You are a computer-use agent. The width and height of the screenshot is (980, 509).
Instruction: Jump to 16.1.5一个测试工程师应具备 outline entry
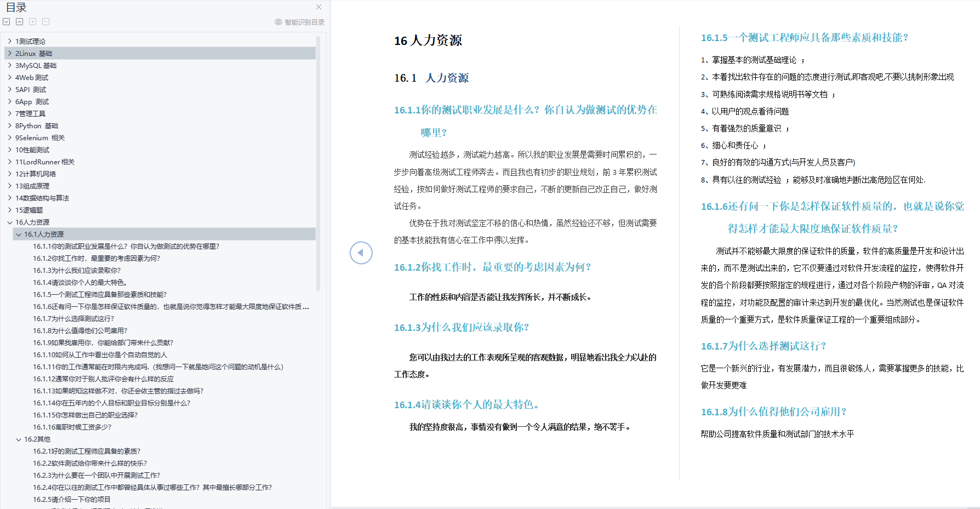click(100, 295)
